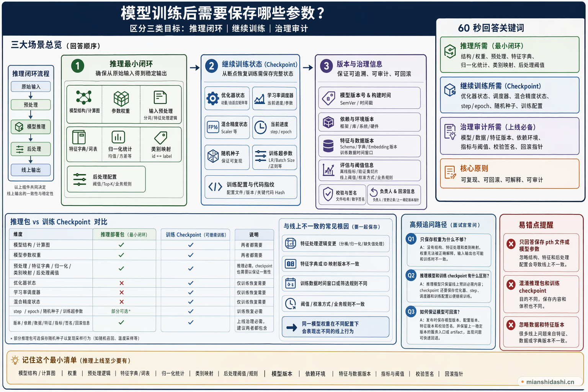Screen dimensions: 588x392
Task: Click the 推理部署包 (最小闭环) column header
Action: tap(124, 234)
